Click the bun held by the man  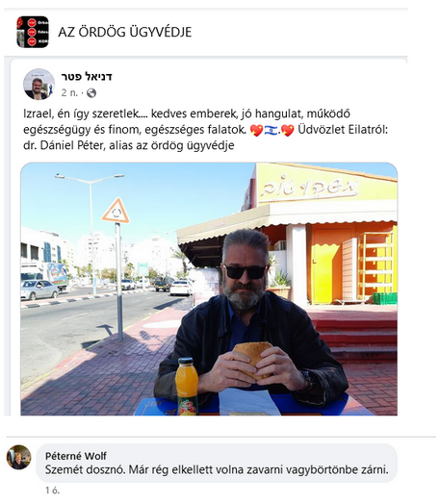[253, 359]
